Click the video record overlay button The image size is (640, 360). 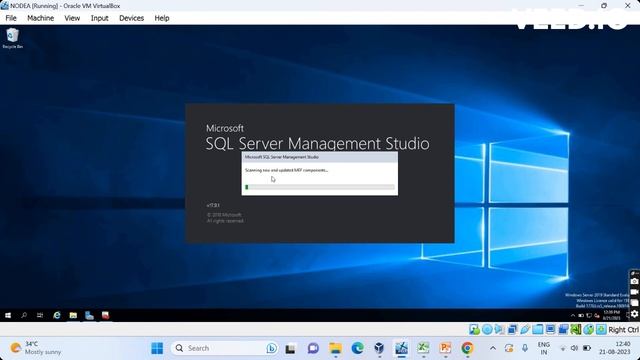click(x=634, y=292)
